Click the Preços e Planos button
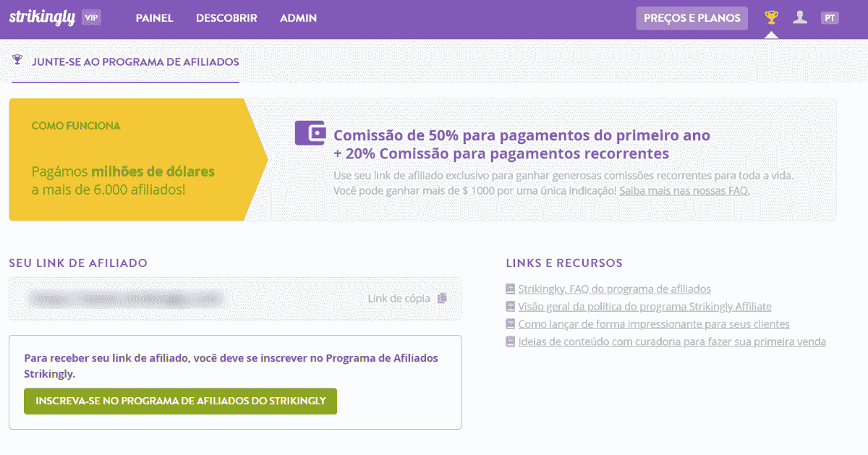 692,18
